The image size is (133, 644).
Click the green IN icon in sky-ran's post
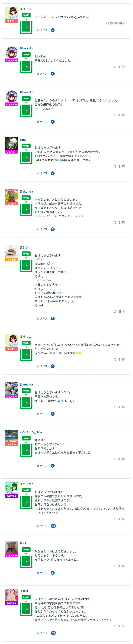click(x=26, y=210)
